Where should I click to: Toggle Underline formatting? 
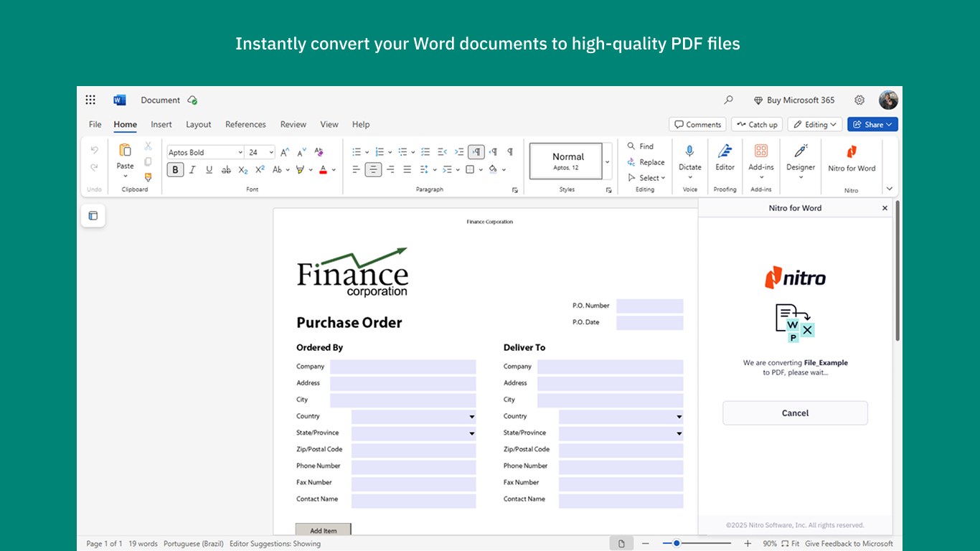pos(209,170)
